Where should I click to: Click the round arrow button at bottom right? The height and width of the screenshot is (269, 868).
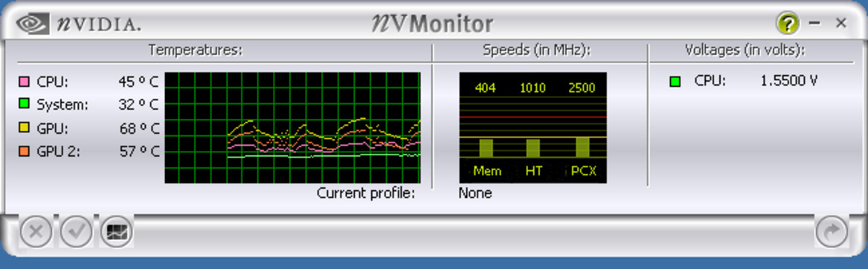point(832,231)
